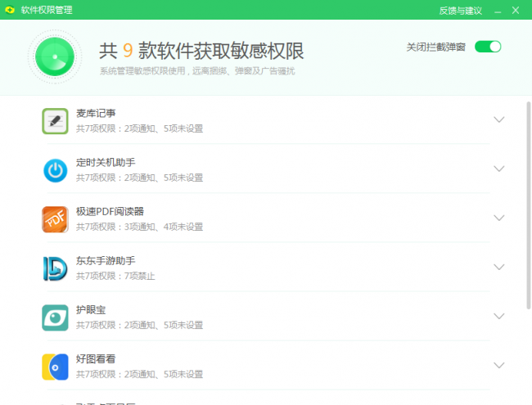The image size is (532, 405).
Task: Expand the 极速PDF阅读器 permissions chevron
Action: (x=499, y=218)
